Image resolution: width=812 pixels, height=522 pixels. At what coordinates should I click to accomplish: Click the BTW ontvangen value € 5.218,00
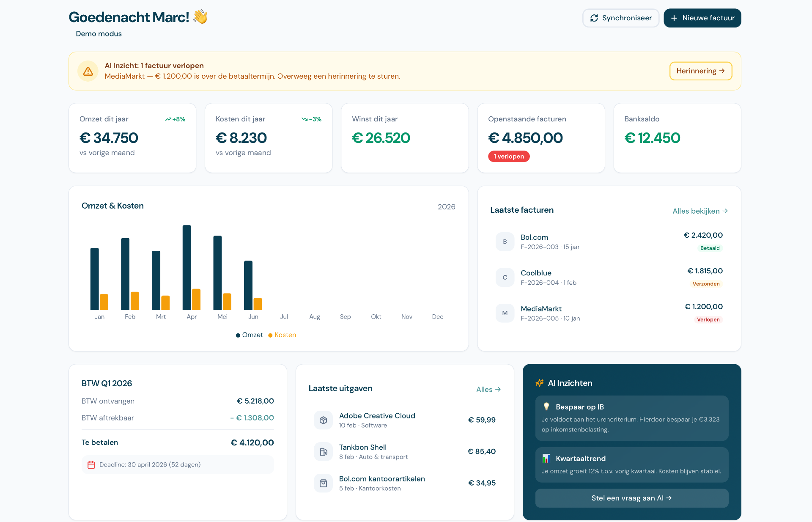[255, 401]
